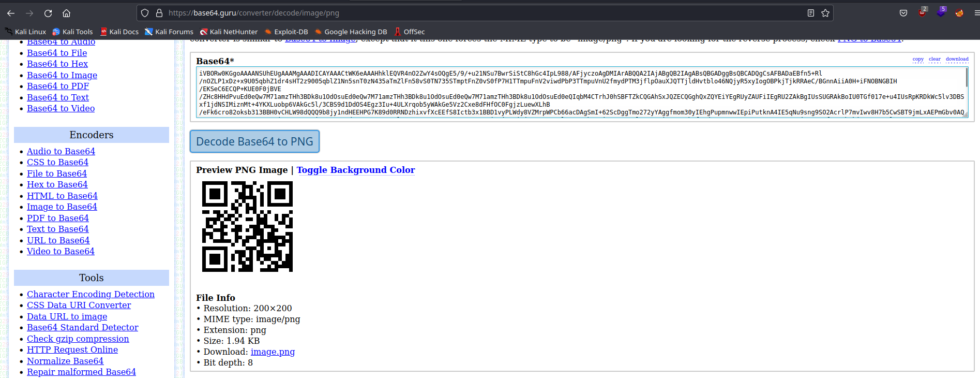
Task: Open the Firefox hamburger application menu
Action: 976,13
